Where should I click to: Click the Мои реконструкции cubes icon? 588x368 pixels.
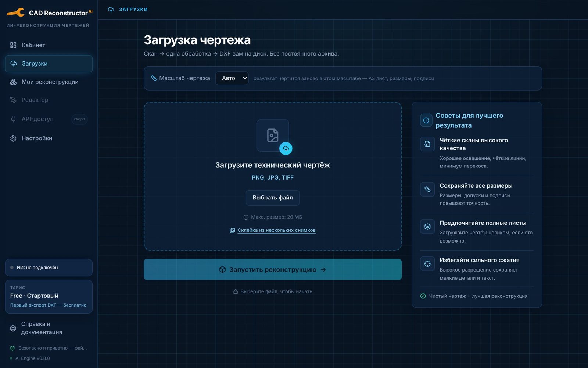click(13, 82)
